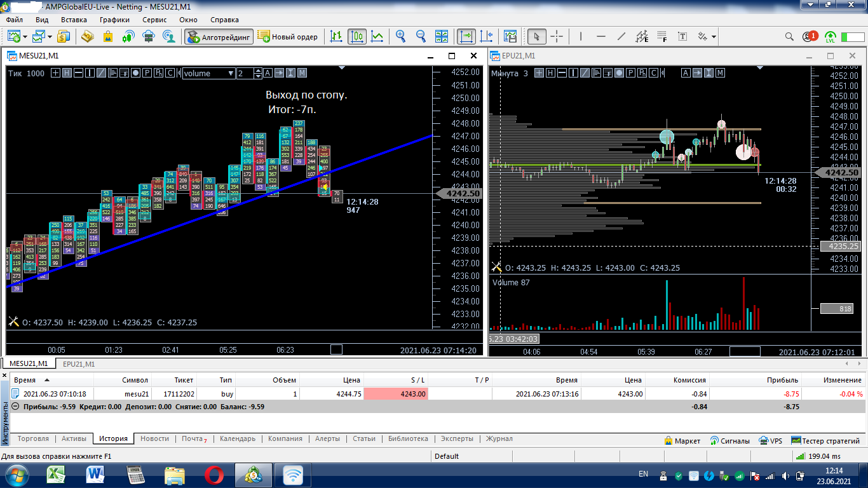Open account notifications with red badge
868x488 pixels.
tap(810, 36)
